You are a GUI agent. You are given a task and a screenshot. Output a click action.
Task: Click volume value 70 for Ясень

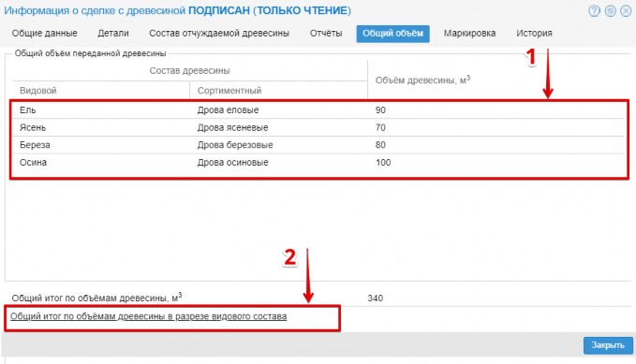[x=380, y=127]
